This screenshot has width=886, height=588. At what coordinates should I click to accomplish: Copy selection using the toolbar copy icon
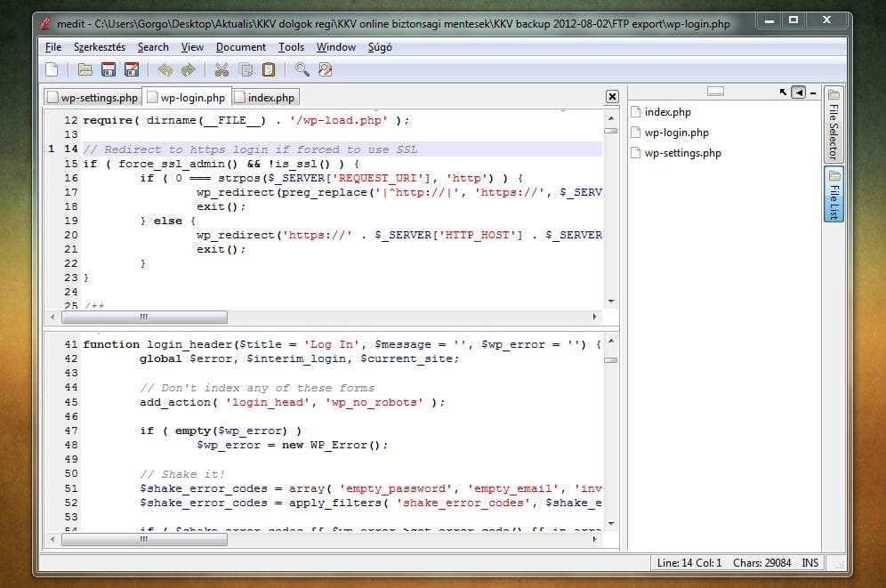246,69
